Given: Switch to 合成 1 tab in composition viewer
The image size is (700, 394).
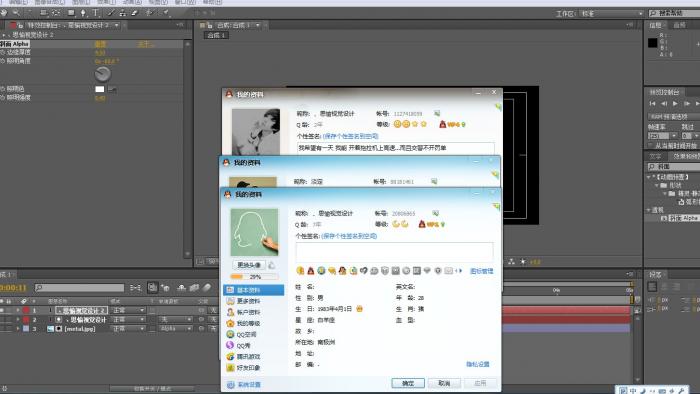Looking at the screenshot, I should pyautogui.click(x=217, y=35).
